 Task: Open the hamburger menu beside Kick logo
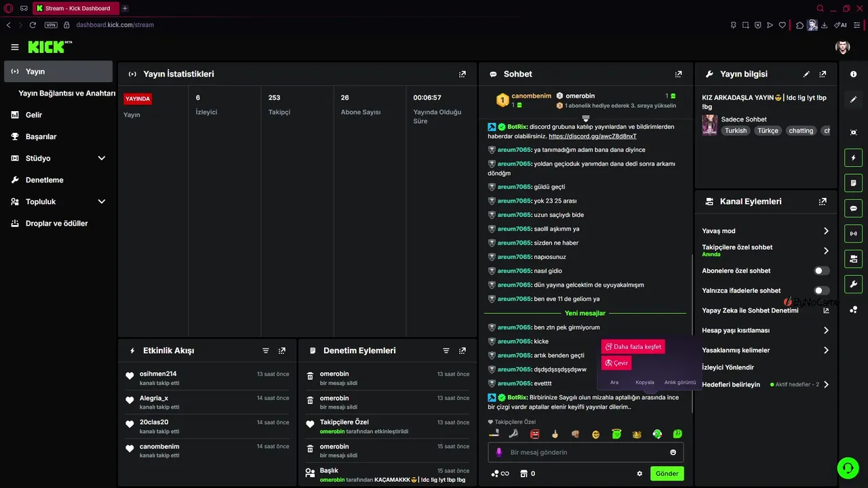click(x=15, y=47)
